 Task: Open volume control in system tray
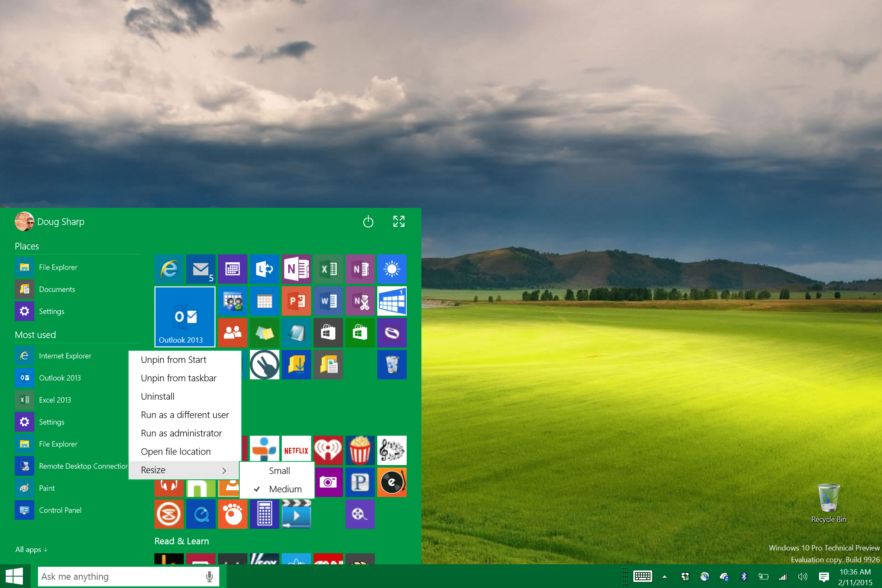[803, 577]
